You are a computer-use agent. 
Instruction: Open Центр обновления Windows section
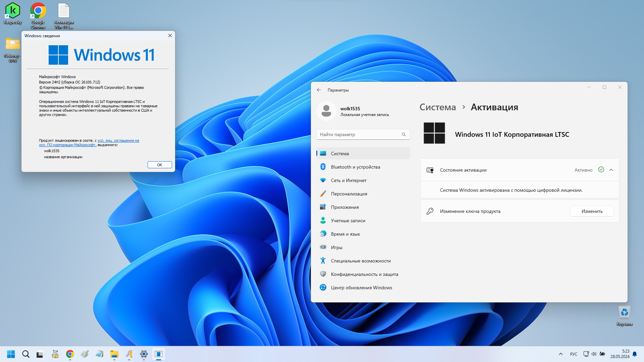point(363,288)
